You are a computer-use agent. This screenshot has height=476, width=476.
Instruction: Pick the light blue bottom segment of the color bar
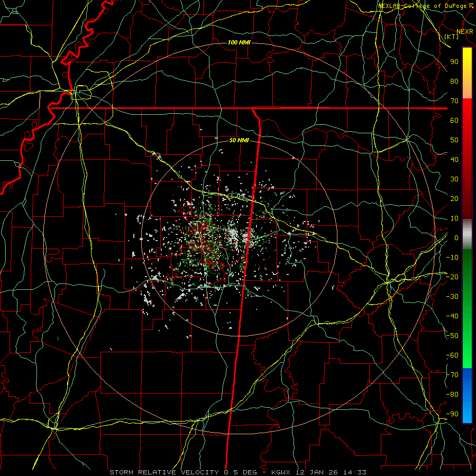click(467, 412)
